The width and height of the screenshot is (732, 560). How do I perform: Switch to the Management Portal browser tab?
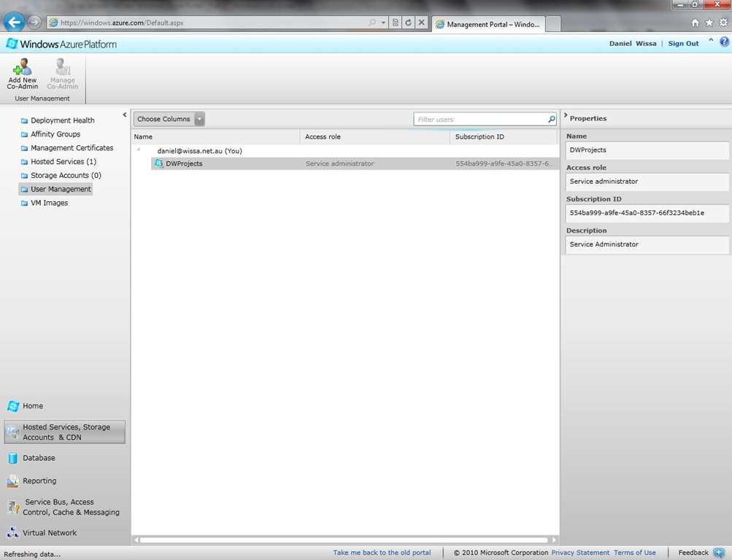[488, 24]
